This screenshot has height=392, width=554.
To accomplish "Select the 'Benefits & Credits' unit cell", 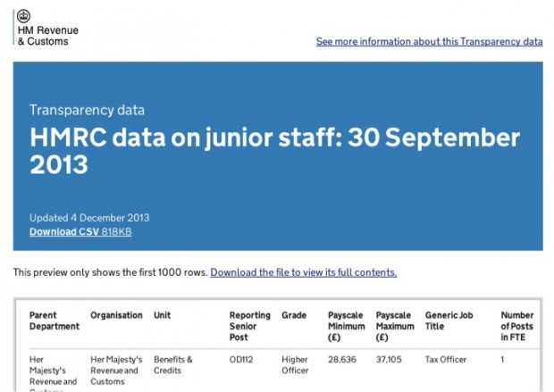I will pos(173,365).
